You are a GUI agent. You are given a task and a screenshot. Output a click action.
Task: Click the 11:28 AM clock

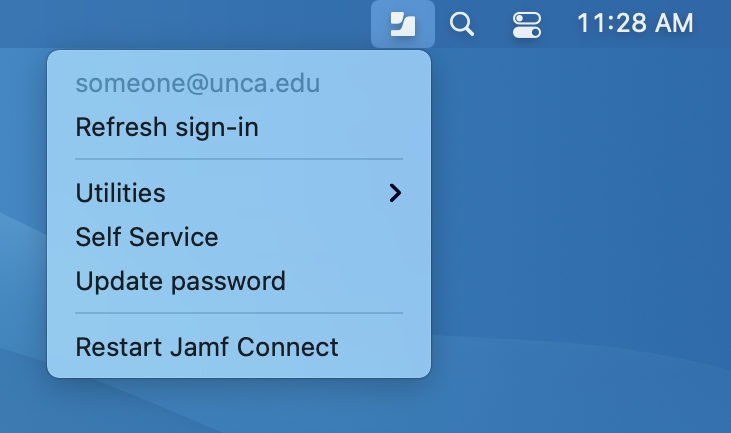635,24
